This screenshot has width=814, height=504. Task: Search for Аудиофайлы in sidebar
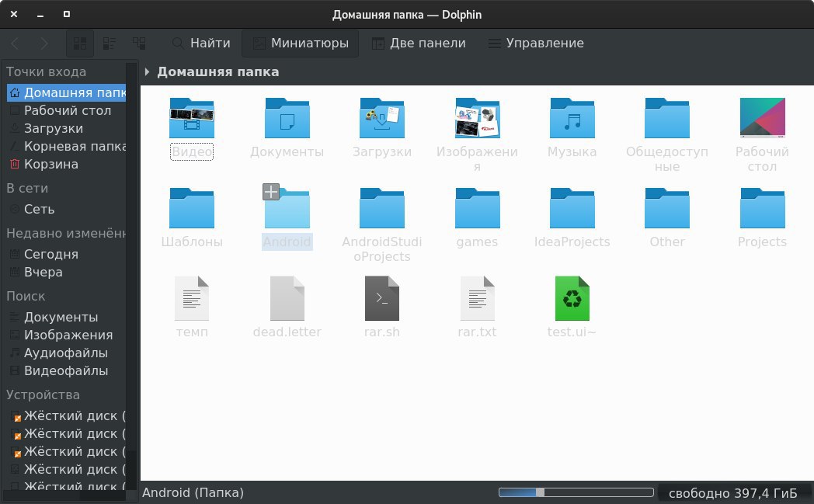coord(67,353)
